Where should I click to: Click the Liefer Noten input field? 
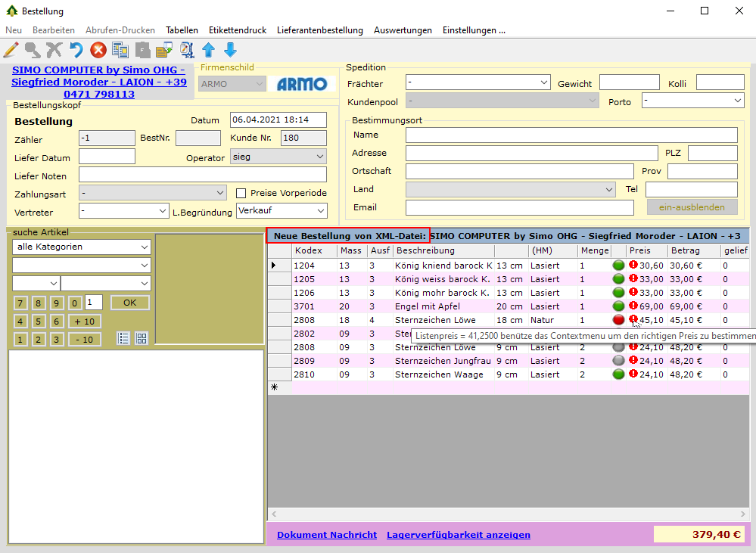coord(202,175)
